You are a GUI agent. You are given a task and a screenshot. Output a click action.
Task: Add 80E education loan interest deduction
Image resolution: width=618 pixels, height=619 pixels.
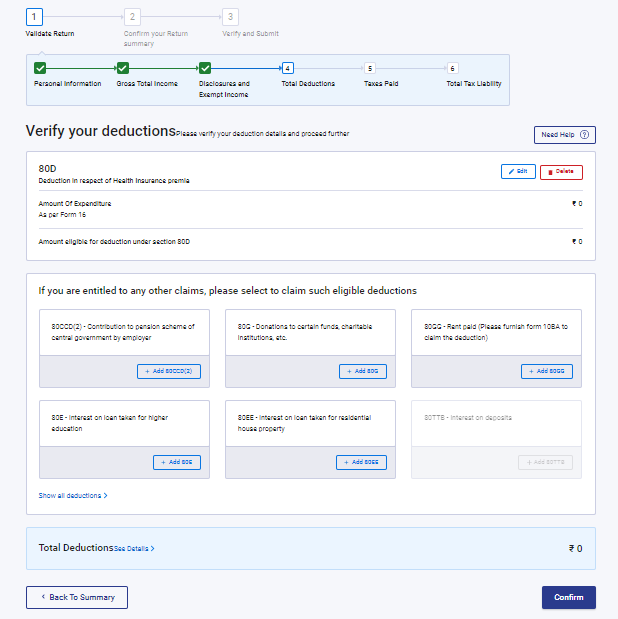(x=177, y=462)
